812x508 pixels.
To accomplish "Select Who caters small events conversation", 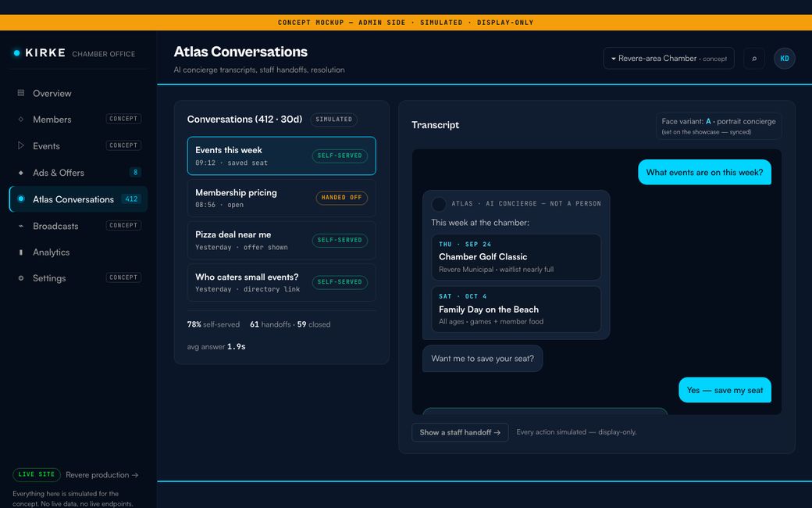I will pos(281,282).
